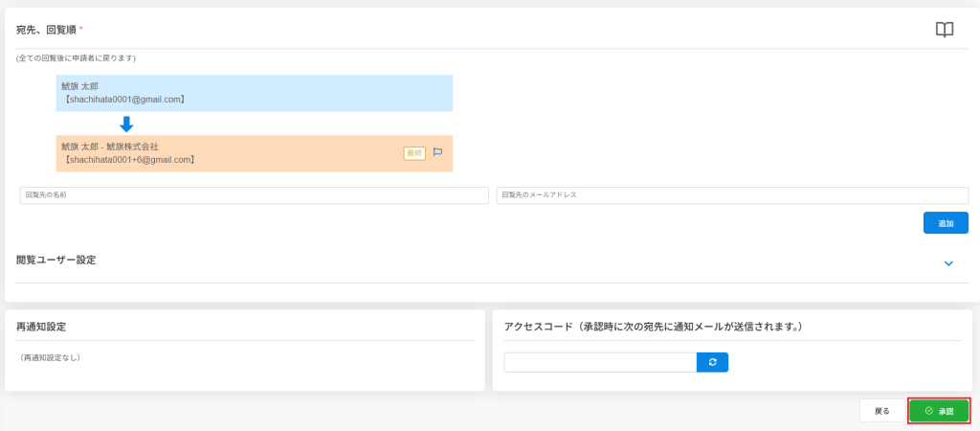The width and height of the screenshot is (980, 431).
Task: Click the blue down arrow between recipients
Action: (125, 125)
